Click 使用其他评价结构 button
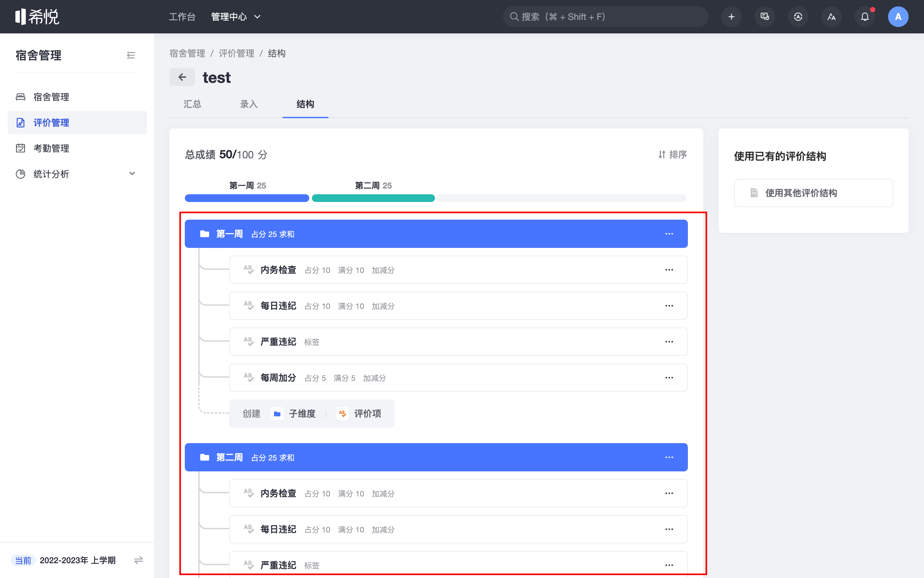Screen dimensions: 924x578 click(x=813, y=193)
